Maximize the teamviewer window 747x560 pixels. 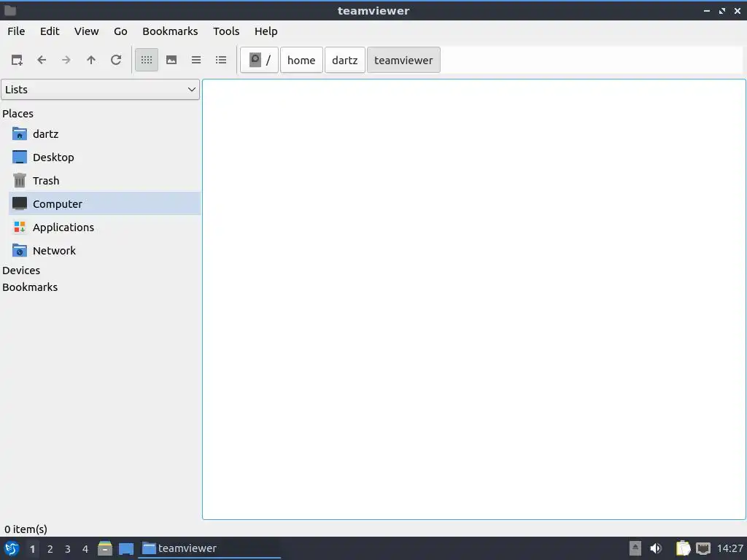point(722,10)
